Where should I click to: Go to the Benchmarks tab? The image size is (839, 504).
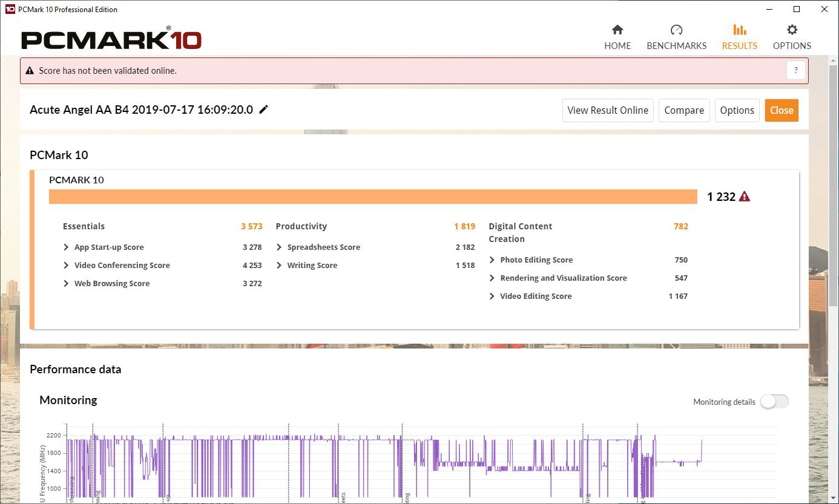tap(676, 38)
